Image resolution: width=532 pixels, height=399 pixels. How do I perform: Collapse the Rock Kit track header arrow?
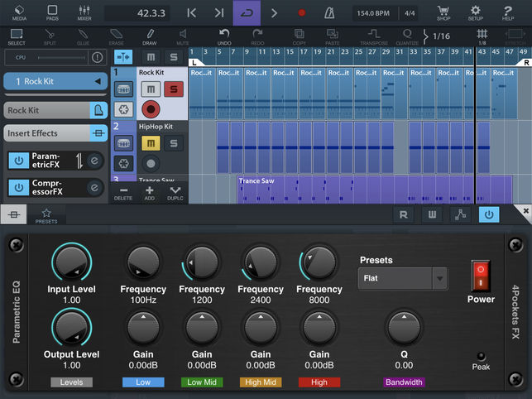pos(98,81)
